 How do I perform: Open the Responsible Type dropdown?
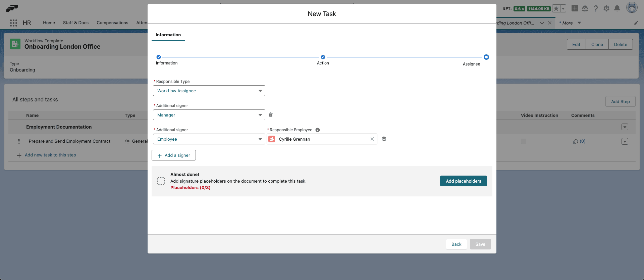[209, 91]
